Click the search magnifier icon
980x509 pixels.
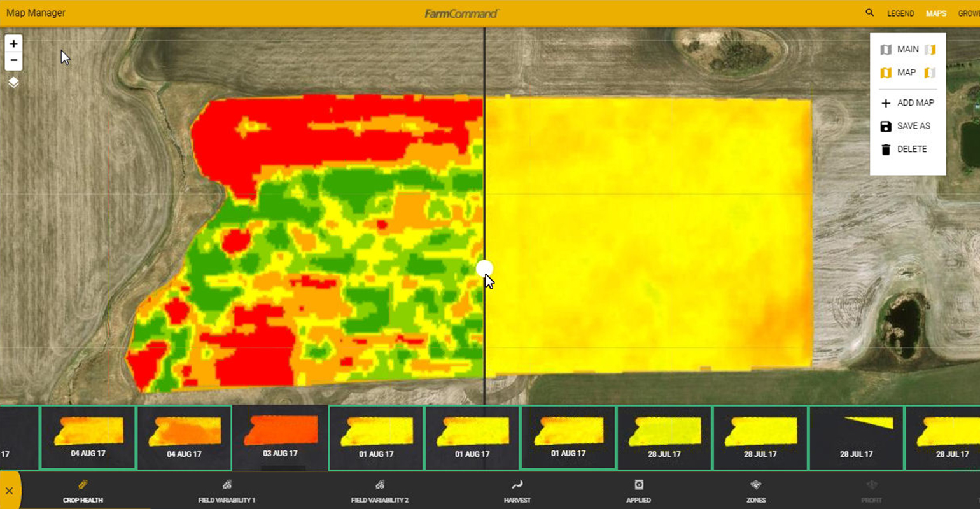point(869,13)
